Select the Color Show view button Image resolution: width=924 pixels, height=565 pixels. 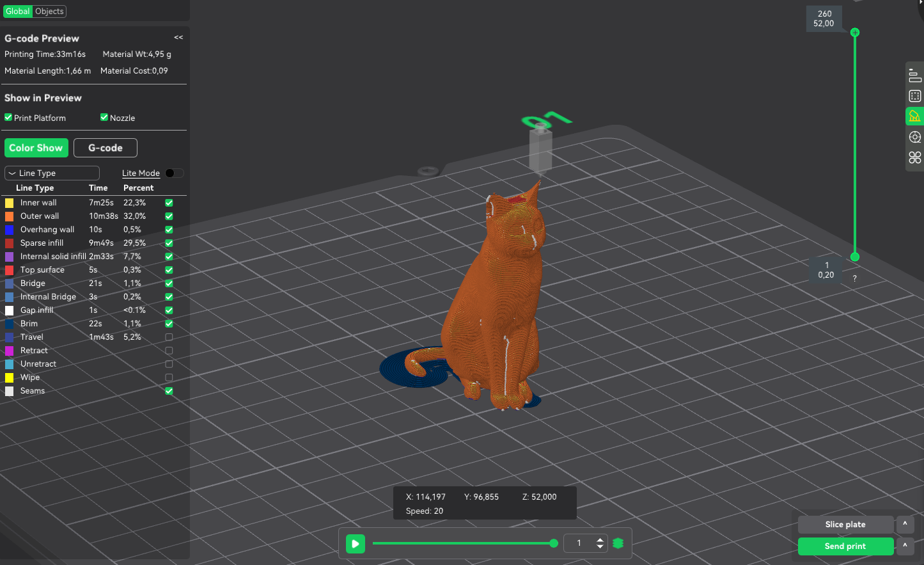pyautogui.click(x=36, y=148)
